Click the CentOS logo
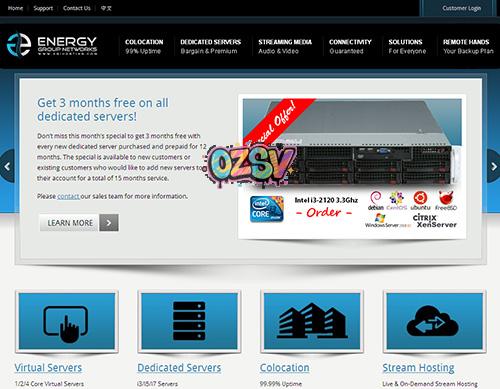 click(397, 201)
